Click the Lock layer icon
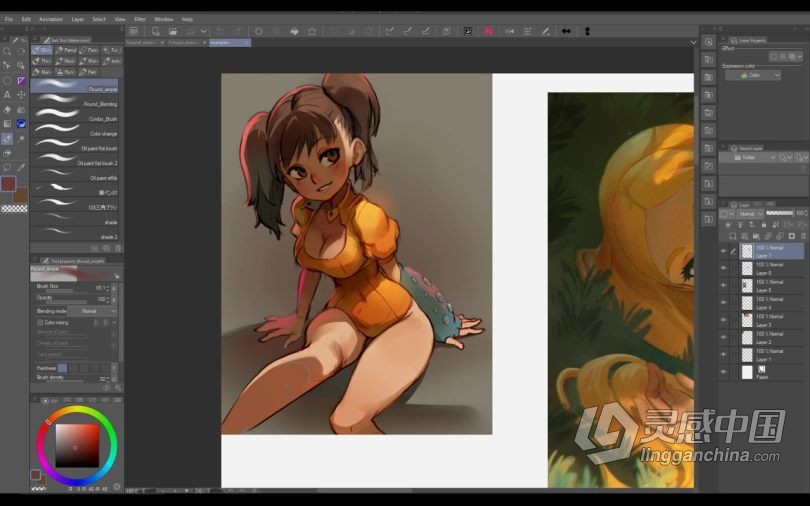The image size is (810, 506). [x=764, y=225]
